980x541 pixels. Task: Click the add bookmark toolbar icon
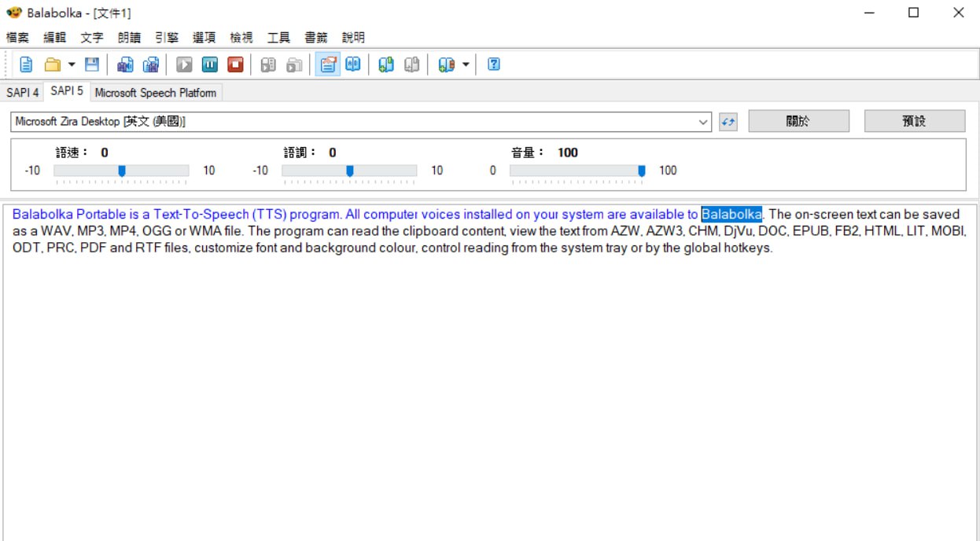tap(385, 64)
